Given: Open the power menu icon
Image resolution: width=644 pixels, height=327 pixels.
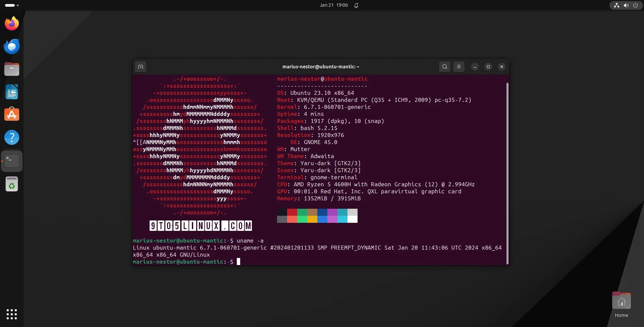Looking at the screenshot, I should 635,5.
